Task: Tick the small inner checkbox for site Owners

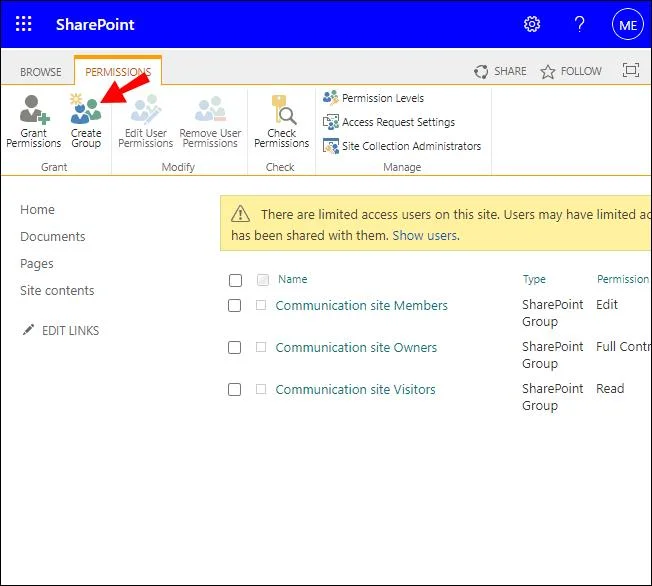Action: (x=261, y=347)
